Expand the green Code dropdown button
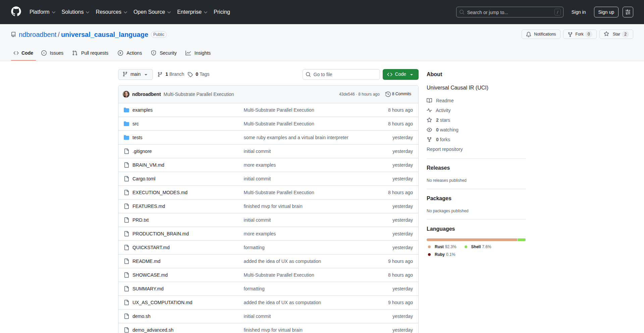This screenshot has width=644, height=333. (400, 74)
